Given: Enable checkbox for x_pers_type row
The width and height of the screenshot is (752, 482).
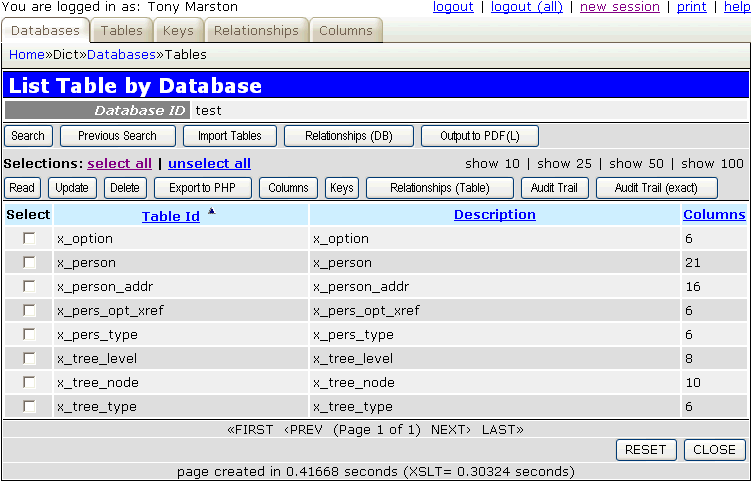Looking at the screenshot, I should [29, 335].
